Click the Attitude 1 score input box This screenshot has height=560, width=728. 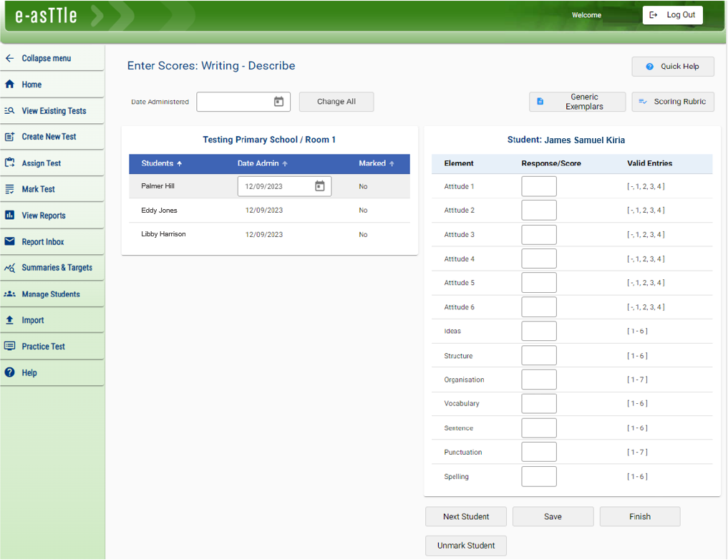pos(539,186)
